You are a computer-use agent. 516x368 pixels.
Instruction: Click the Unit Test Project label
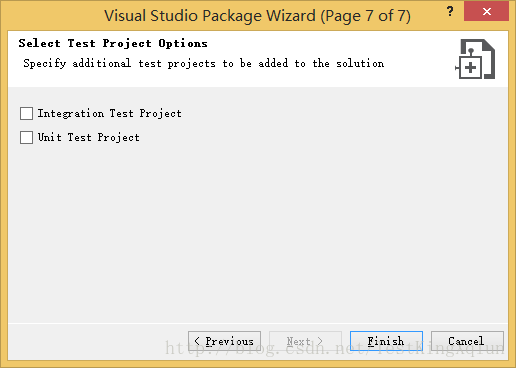(x=88, y=137)
